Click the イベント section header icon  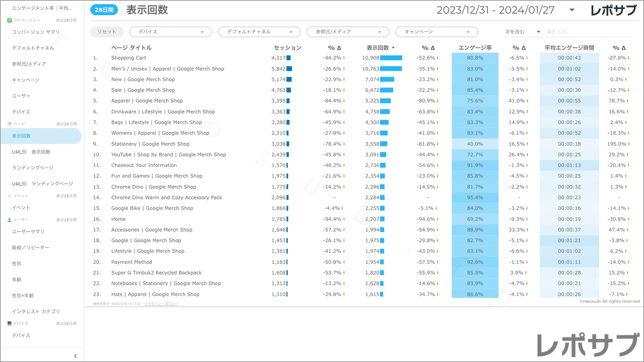(9, 196)
